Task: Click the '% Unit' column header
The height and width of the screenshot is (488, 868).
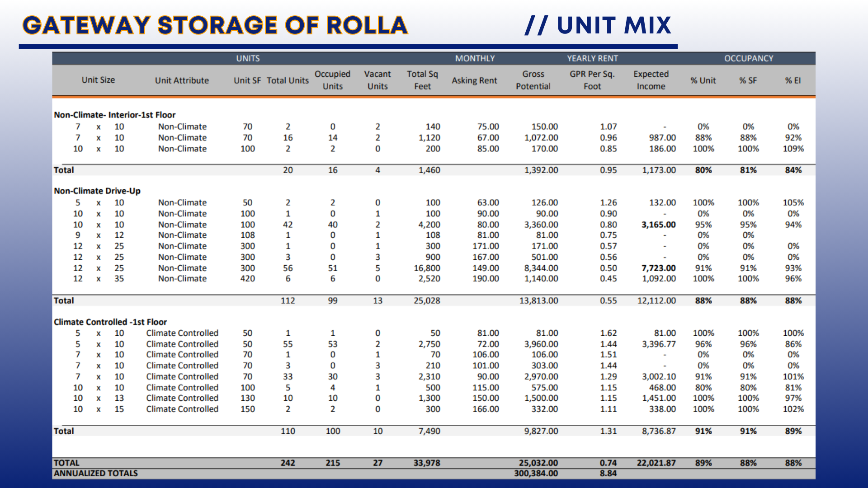Action: 703,80
